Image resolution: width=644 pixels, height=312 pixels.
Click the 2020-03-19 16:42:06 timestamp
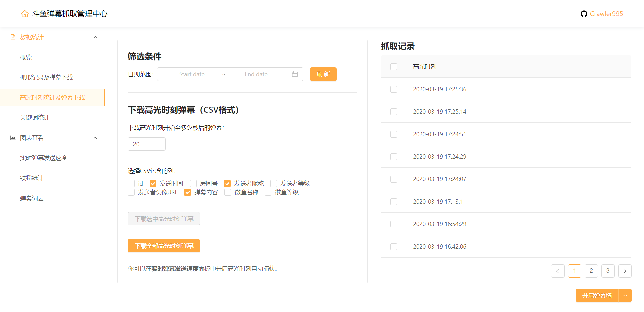pos(439,247)
